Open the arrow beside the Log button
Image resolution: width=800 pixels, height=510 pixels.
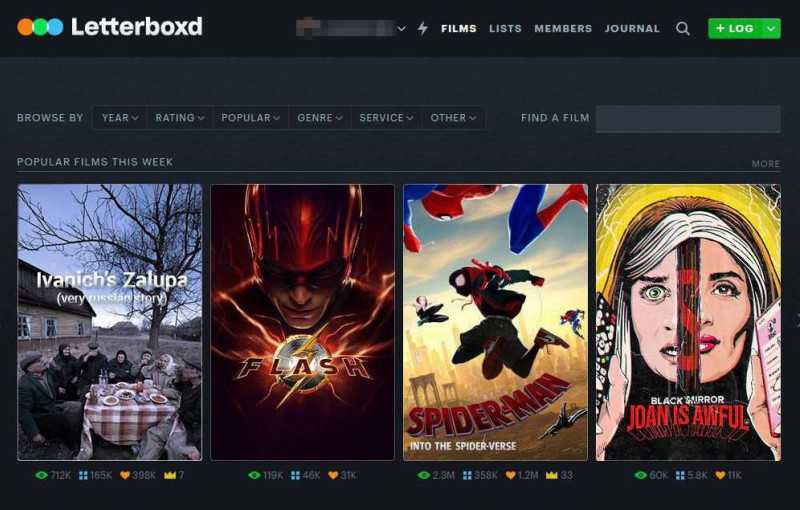click(x=771, y=29)
